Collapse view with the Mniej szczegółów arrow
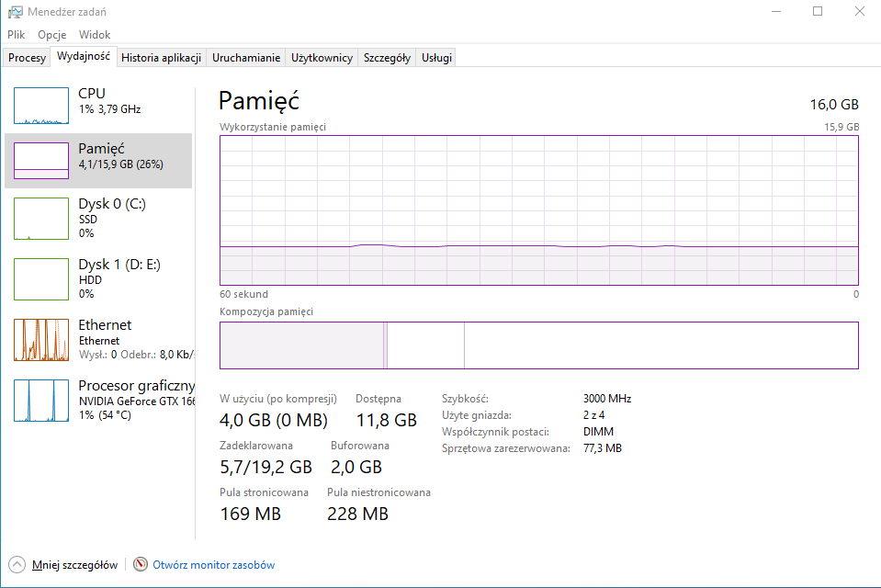881x588 pixels. coord(17,564)
